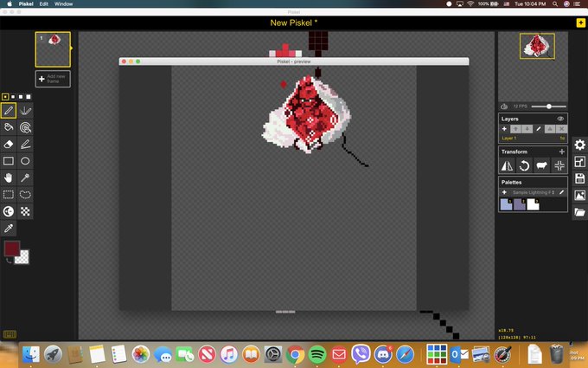The image size is (588, 368).
Task: Select the Dithering tool
Action: coord(25,211)
